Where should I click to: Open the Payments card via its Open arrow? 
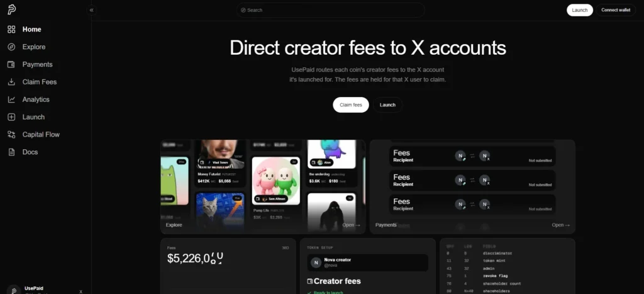coord(560,225)
